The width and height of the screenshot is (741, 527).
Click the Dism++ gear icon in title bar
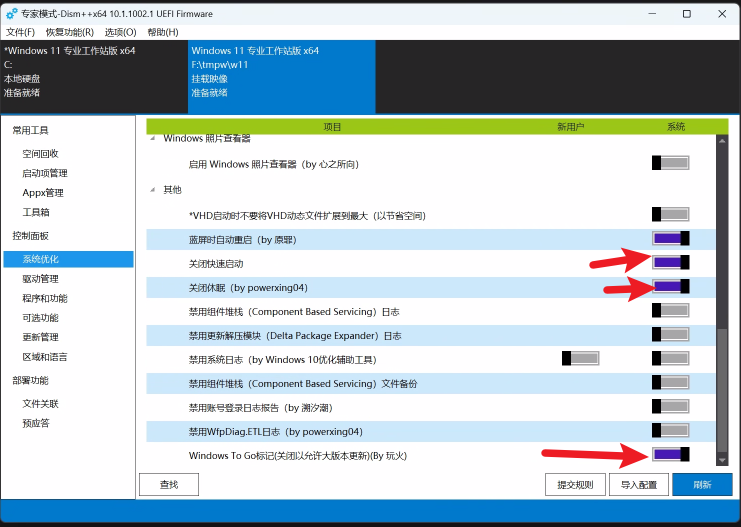pos(11,14)
